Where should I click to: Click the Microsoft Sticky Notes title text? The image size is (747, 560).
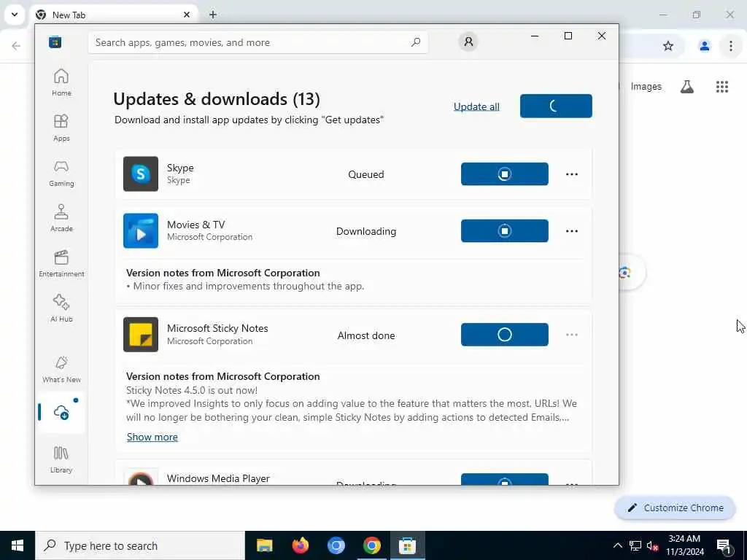click(x=217, y=328)
